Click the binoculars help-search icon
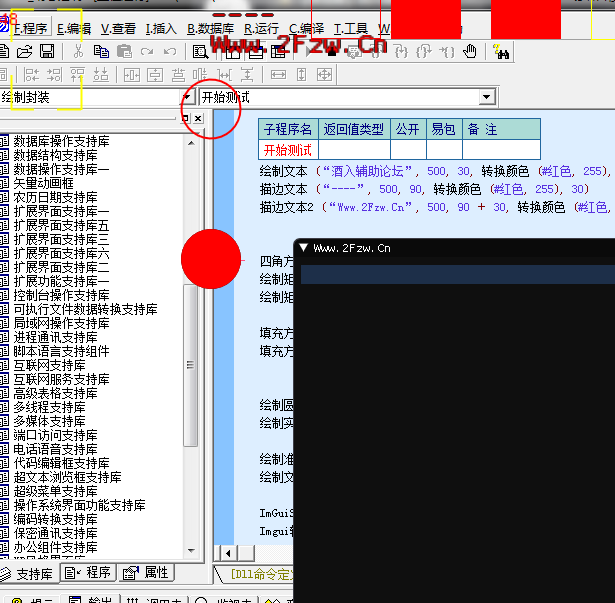Viewport: 615px width, 603px height. click(501, 52)
